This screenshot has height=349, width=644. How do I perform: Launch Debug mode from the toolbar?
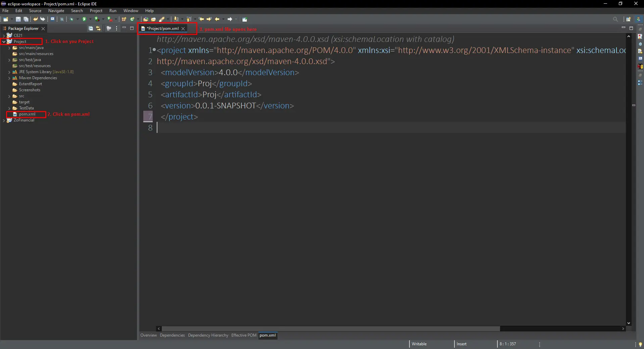71,19
